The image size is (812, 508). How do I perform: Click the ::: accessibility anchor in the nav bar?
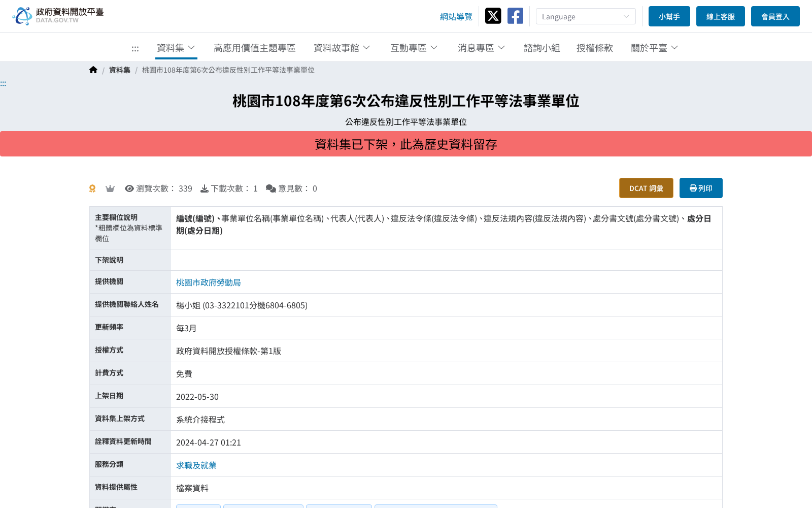tap(135, 48)
